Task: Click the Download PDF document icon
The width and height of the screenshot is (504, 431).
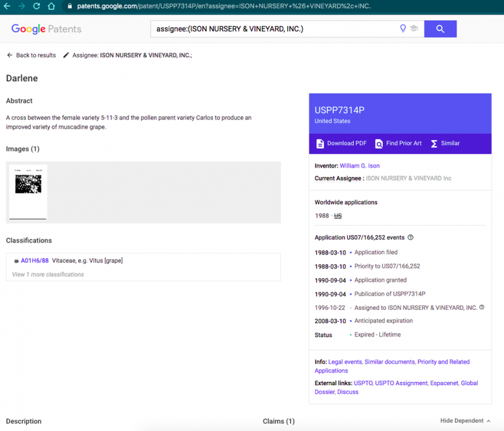Action: [x=320, y=144]
